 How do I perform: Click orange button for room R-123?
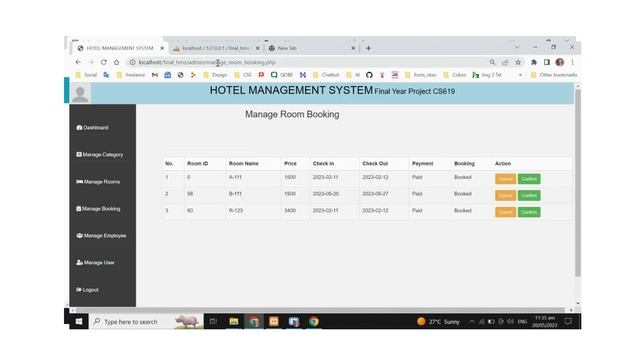coord(505,212)
